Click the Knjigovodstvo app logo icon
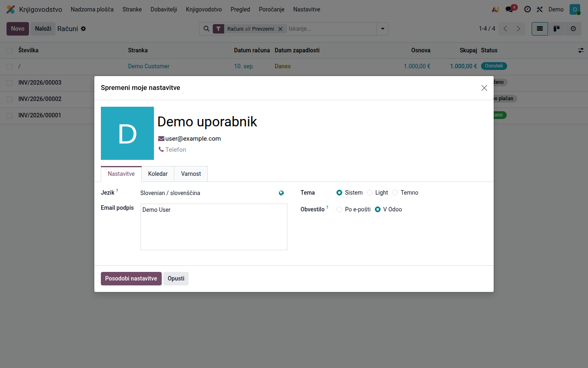588x368 pixels. (11, 9)
